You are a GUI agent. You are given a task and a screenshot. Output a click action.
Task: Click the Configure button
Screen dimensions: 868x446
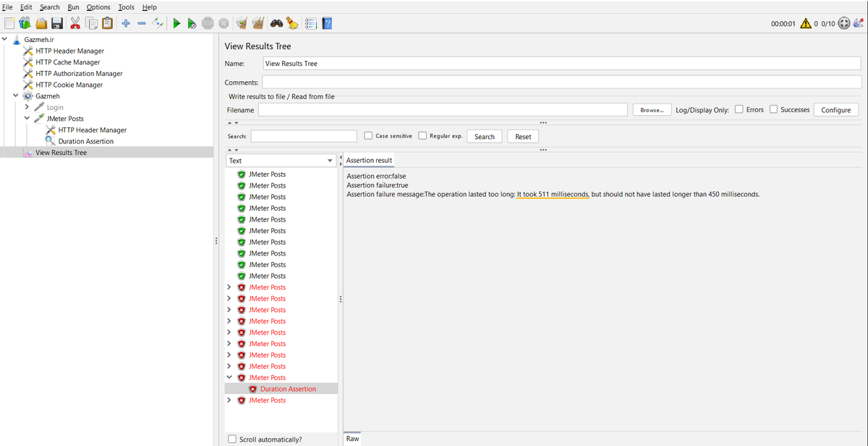[835, 110]
